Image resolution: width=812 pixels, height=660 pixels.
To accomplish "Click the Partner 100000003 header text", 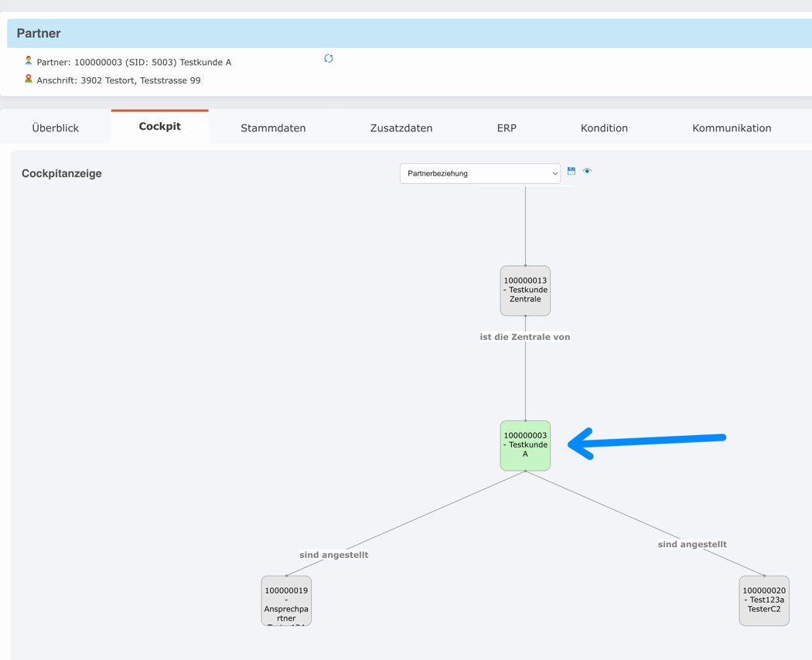I will [135, 61].
